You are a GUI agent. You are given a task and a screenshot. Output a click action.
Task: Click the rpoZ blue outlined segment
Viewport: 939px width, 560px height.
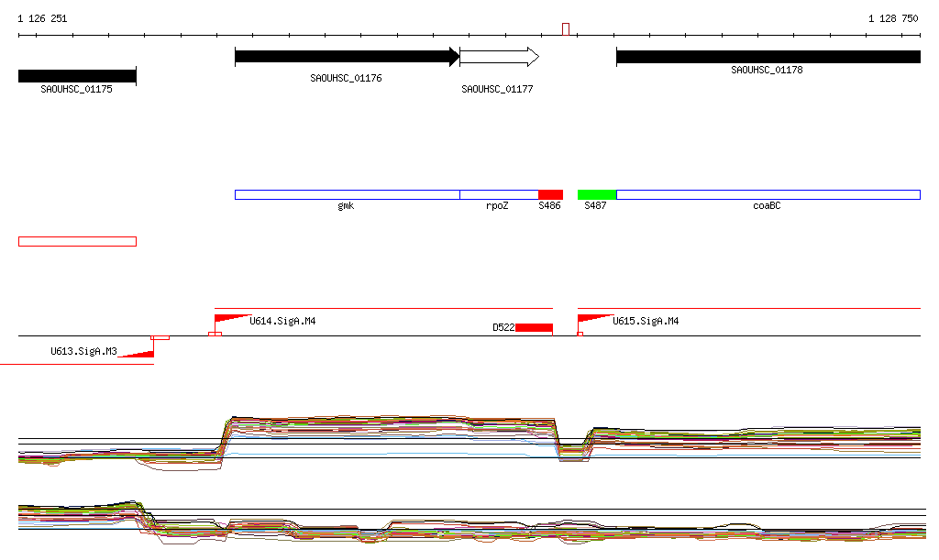coord(500,194)
